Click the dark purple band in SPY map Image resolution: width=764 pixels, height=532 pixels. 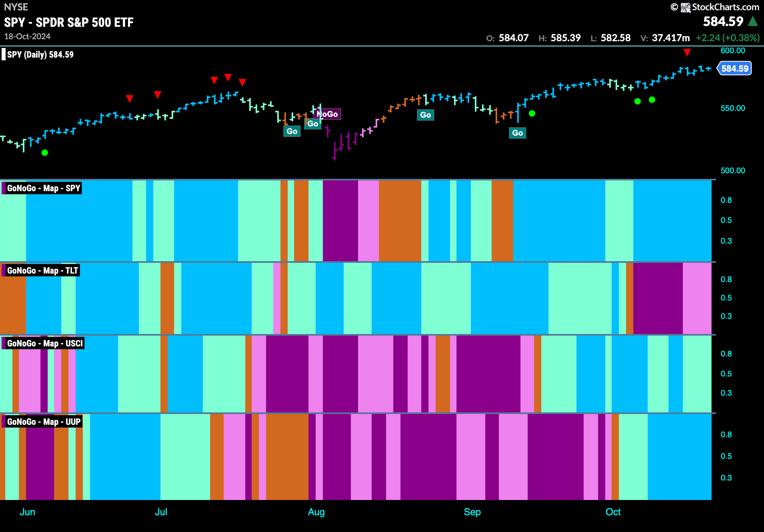(x=340, y=221)
